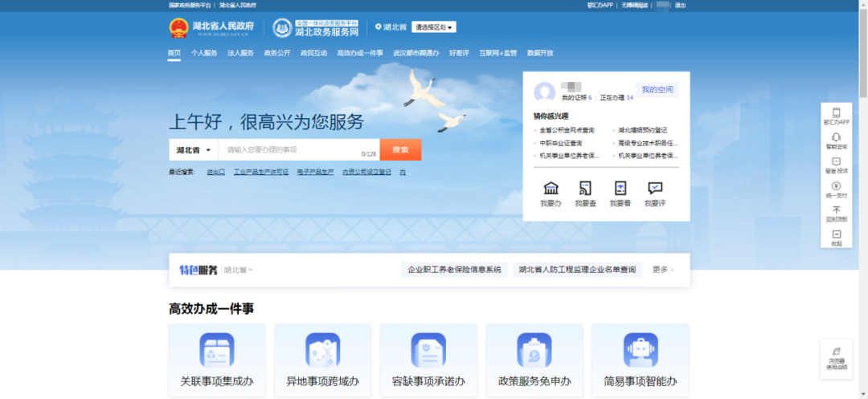Image resolution: width=868 pixels, height=399 pixels.
Task: Open the 湖北省人民政府 top bar link
Action: click(237, 5)
